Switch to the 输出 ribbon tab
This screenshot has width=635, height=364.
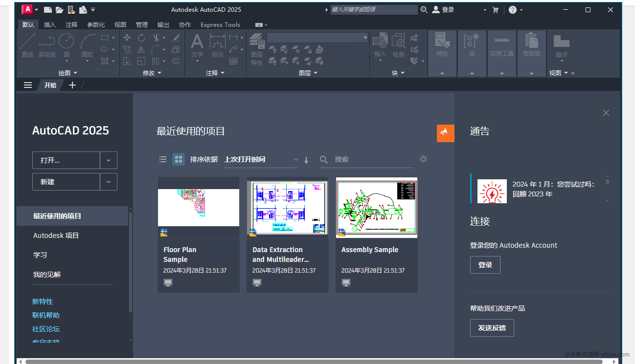click(x=163, y=24)
